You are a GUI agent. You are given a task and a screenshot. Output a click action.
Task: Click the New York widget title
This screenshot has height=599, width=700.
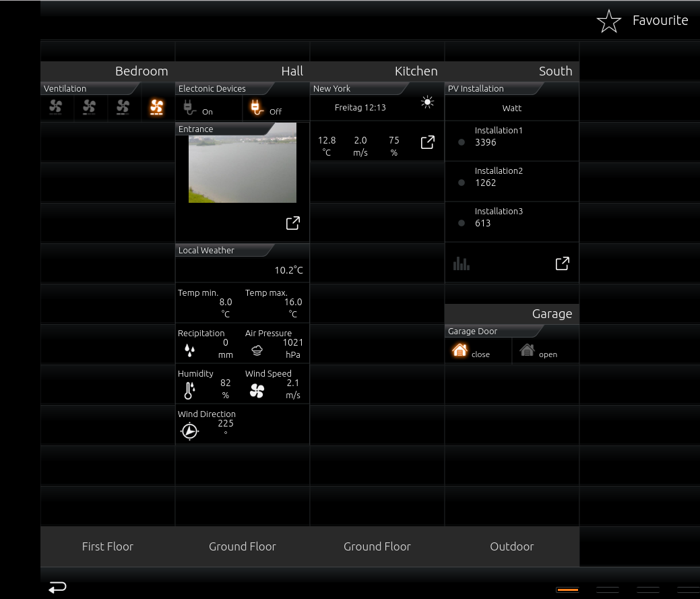point(331,88)
